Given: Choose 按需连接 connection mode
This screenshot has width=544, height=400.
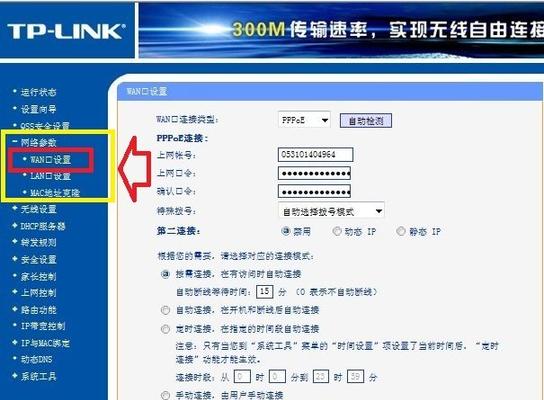Looking at the screenshot, I should click(165, 274).
